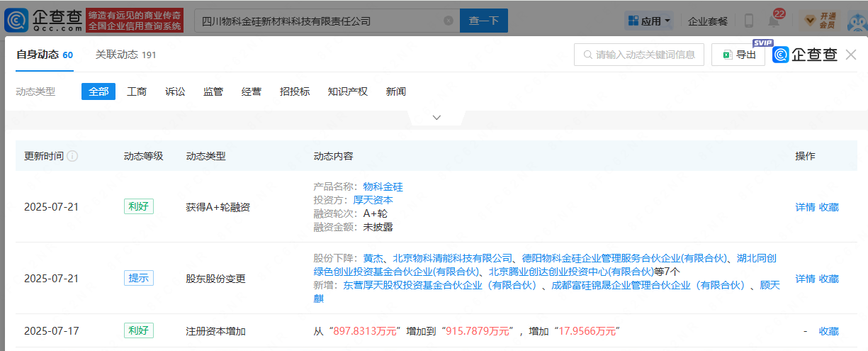
Task: Open 物科金硅 product link
Action: [383, 187]
